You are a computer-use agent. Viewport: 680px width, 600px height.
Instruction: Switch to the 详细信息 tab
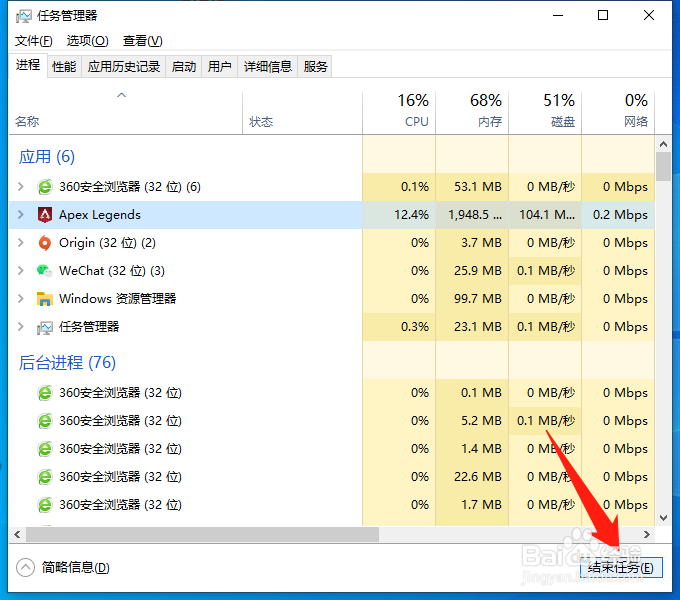(268, 67)
